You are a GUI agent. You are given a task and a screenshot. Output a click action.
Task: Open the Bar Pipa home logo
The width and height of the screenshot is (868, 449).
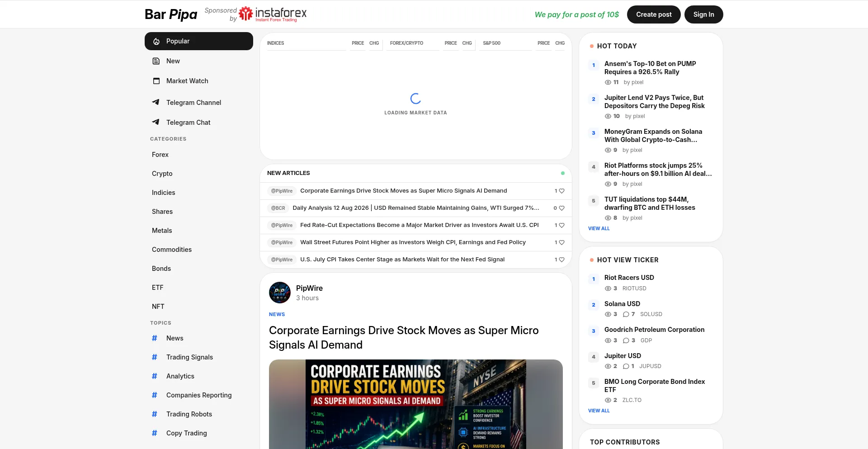[171, 14]
